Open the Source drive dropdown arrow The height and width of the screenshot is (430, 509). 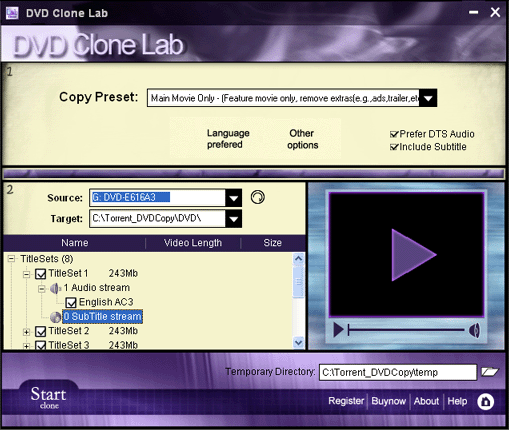pyautogui.click(x=234, y=198)
